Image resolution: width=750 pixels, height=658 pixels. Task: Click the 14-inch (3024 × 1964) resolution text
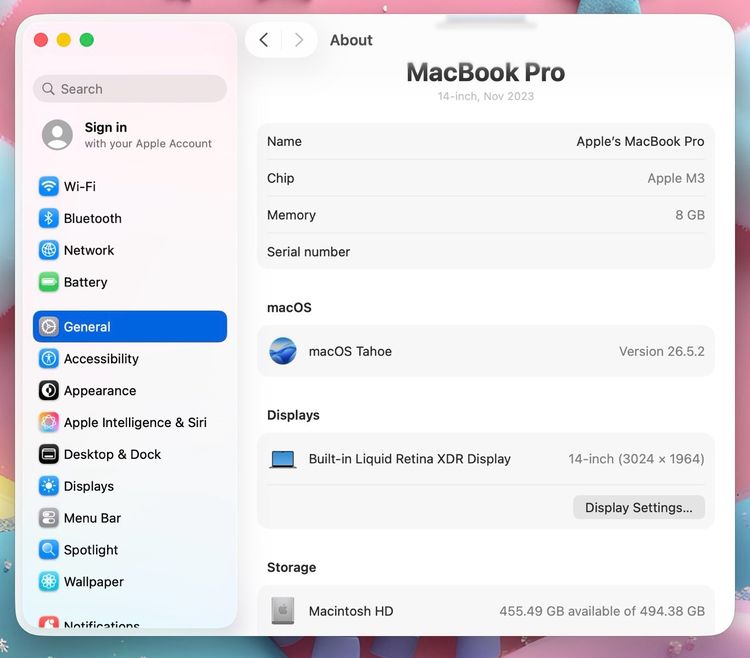coord(636,459)
